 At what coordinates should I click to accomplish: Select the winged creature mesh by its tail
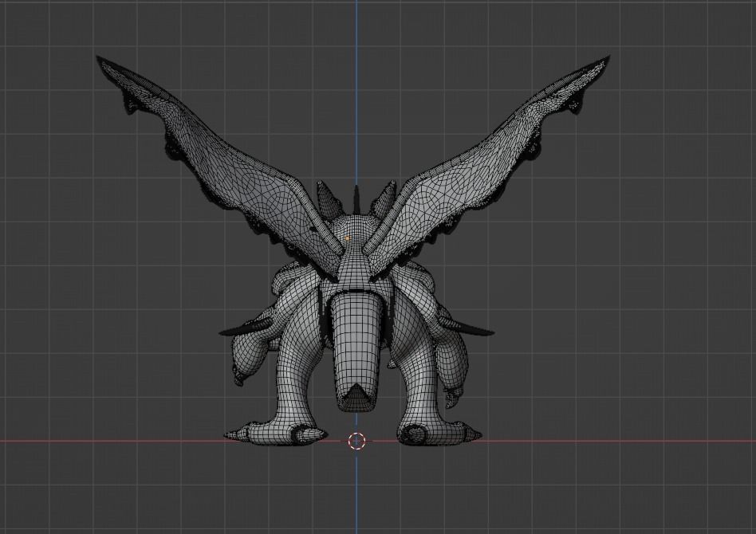coord(355,351)
